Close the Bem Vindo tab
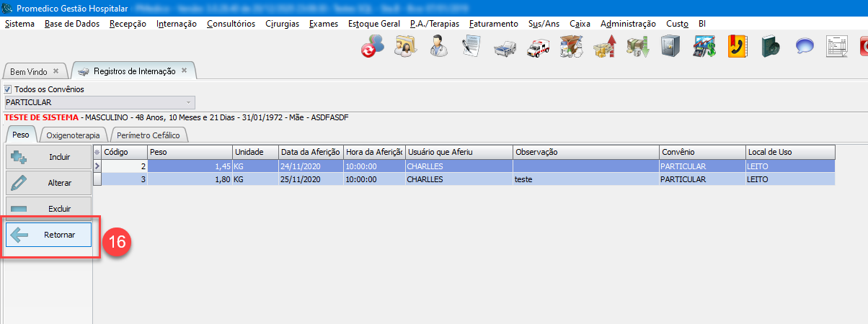Viewport: 868px width, 324px height. coord(56,71)
